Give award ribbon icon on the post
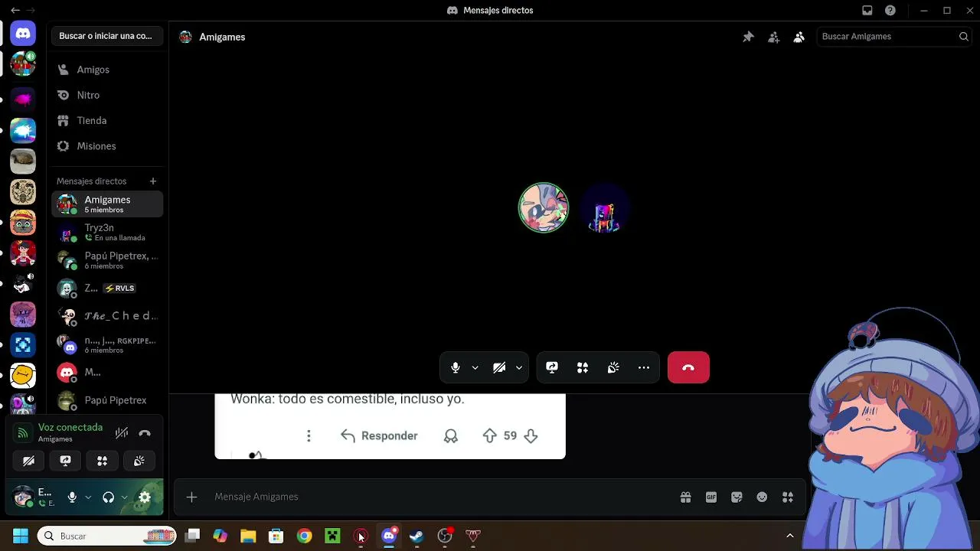 [x=451, y=435]
